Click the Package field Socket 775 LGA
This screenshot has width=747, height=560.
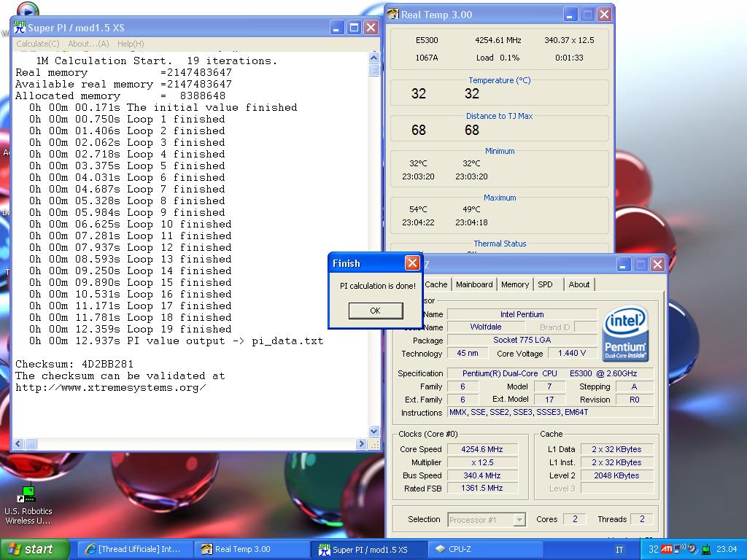pyautogui.click(x=522, y=340)
